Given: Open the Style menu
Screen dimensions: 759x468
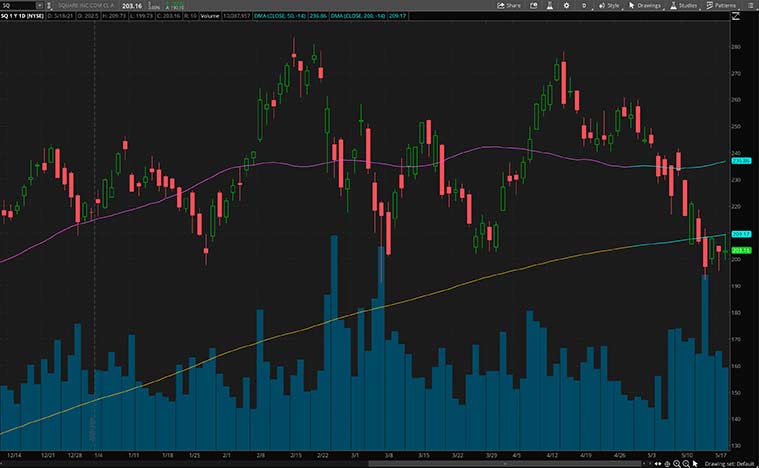Looking at the screenshot, I should [x=610, y=5].
